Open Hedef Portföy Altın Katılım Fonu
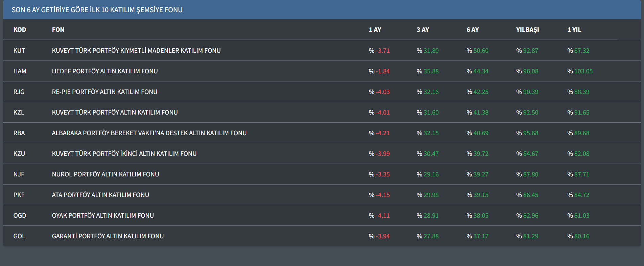This screenshot has width=644, height=266. (x=105, y=71)
